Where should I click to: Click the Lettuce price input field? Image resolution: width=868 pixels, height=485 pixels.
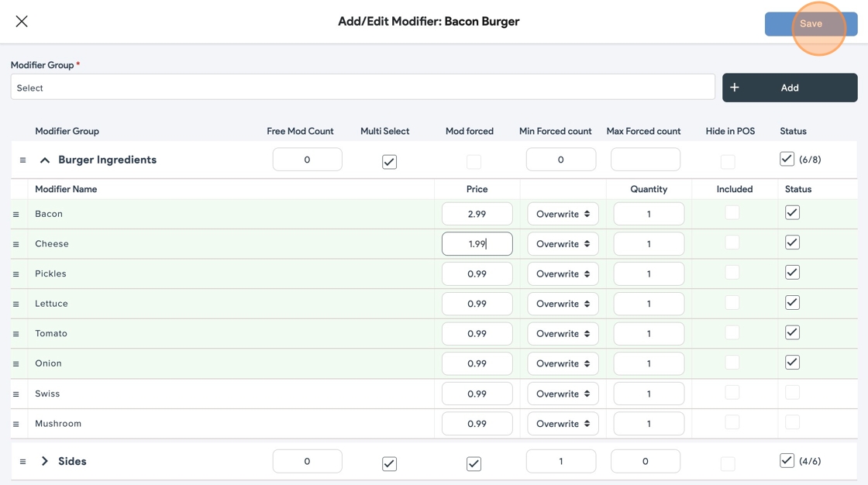coord(477,304)
